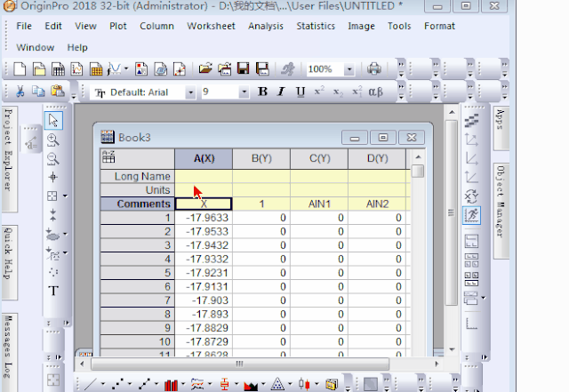Toggle Bold formatting
The height and width of the screenshot is (392, 569).
point(263,92)
